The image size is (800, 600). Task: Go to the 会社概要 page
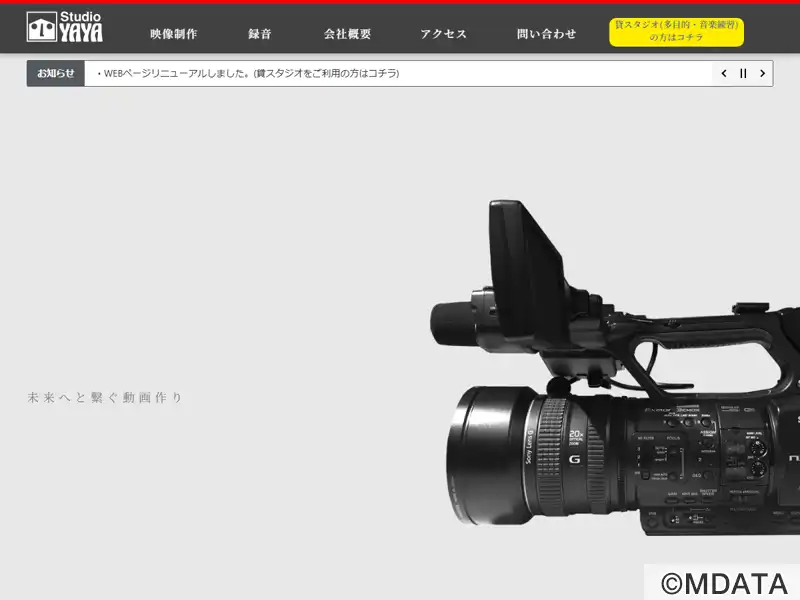[x=347, y=34]
